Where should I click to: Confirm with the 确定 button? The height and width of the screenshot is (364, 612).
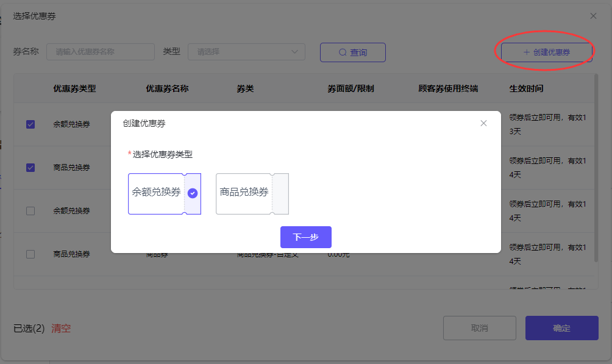click(x=561, y=328)
